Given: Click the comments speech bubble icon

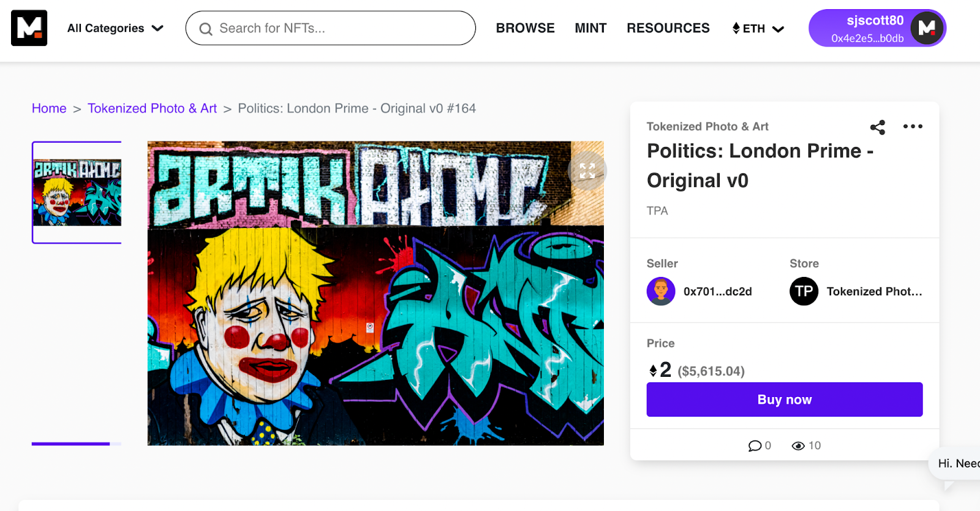Looking at the screenshot, I should [x=755, y=446].
